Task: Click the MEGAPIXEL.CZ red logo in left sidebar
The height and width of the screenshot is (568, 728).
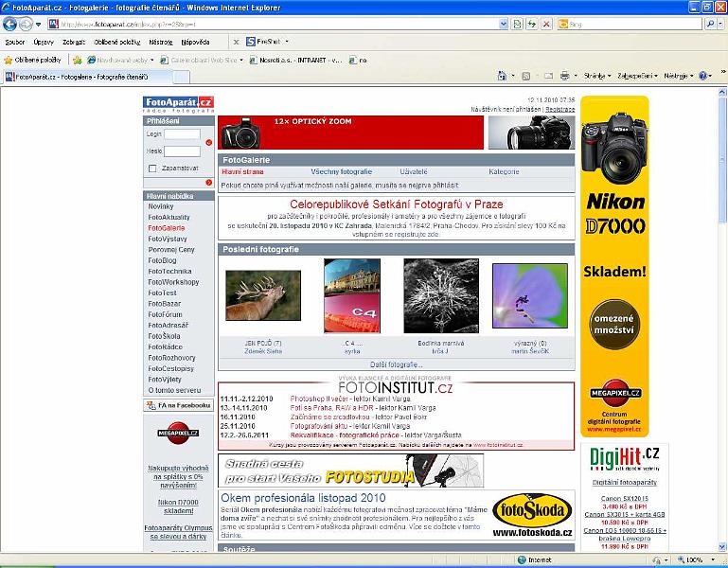Action: (x=178, y=433)
